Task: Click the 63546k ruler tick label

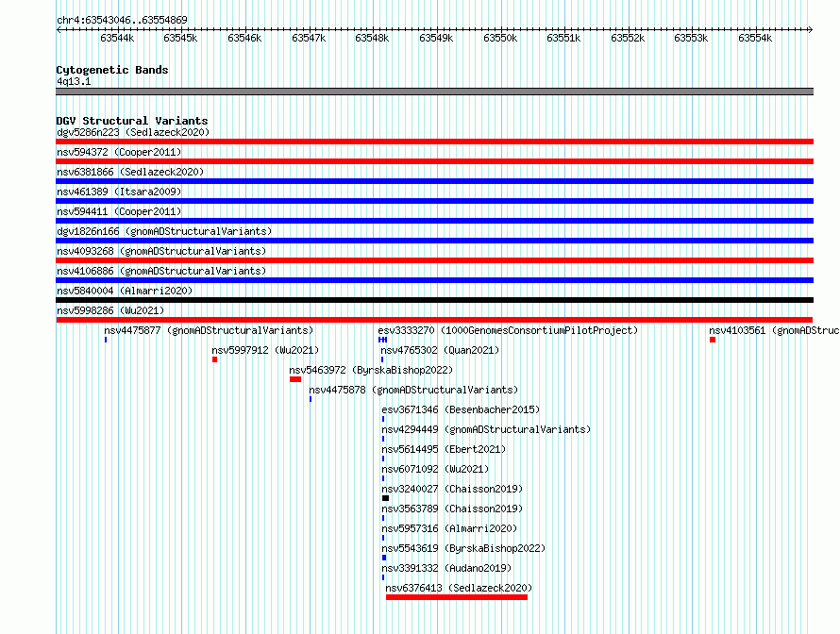Action: point(244,38)
